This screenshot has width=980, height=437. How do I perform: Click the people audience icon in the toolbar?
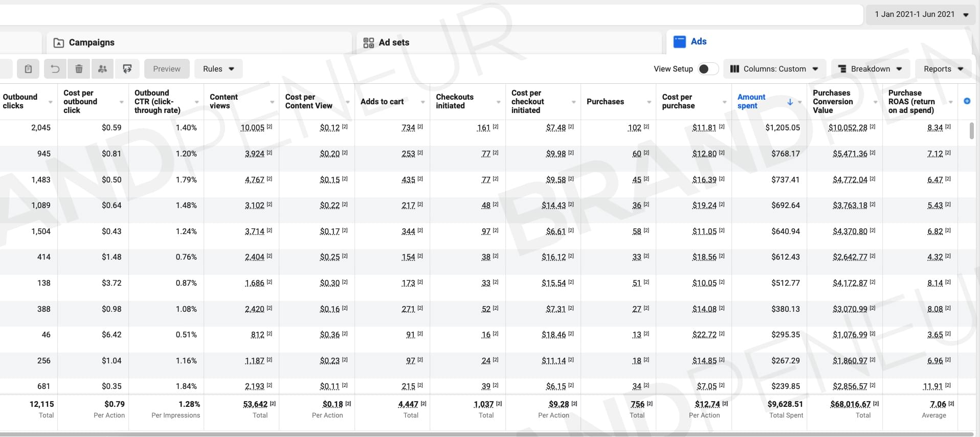point(103,69)
